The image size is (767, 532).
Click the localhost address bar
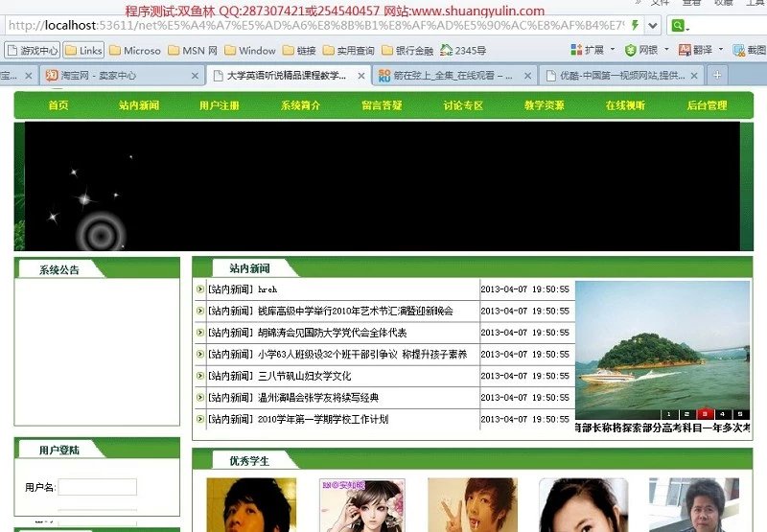point(315,26)
